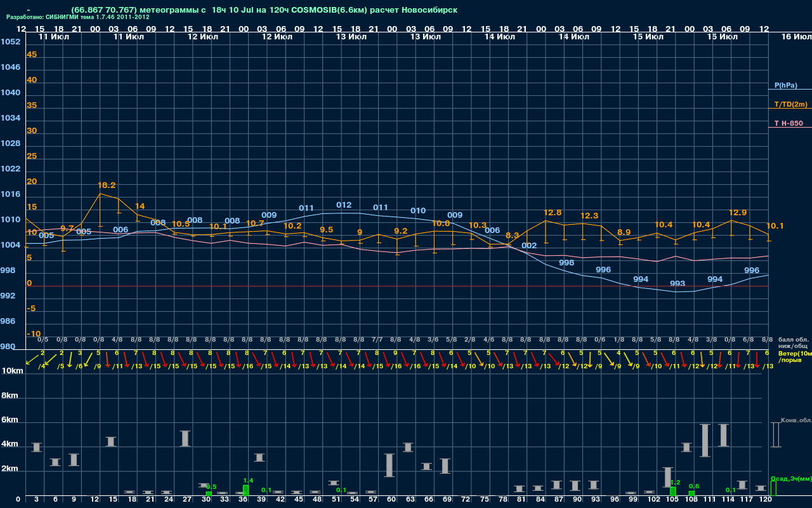Click the 'Осад,3ч(мм)' precipitation legend label
Viewport: 812px width, 508px height.
click(x=791, y=478)
